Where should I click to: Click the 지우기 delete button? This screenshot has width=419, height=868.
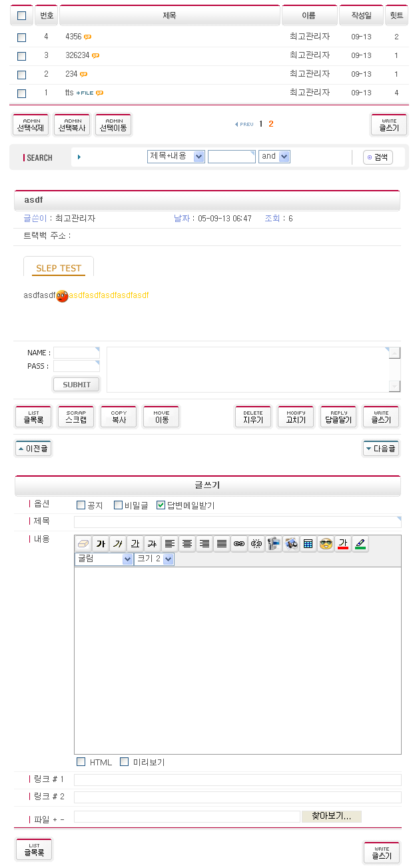coord(253,417)
